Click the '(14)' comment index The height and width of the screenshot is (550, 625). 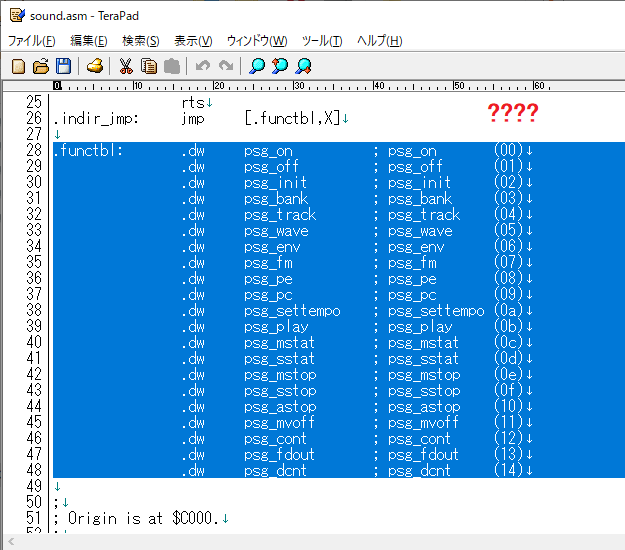point(508,470)
